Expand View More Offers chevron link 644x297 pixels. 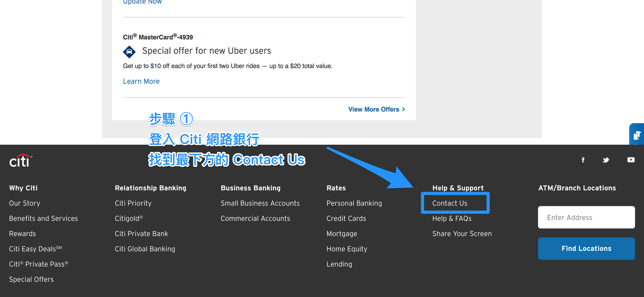click(377, 109)
